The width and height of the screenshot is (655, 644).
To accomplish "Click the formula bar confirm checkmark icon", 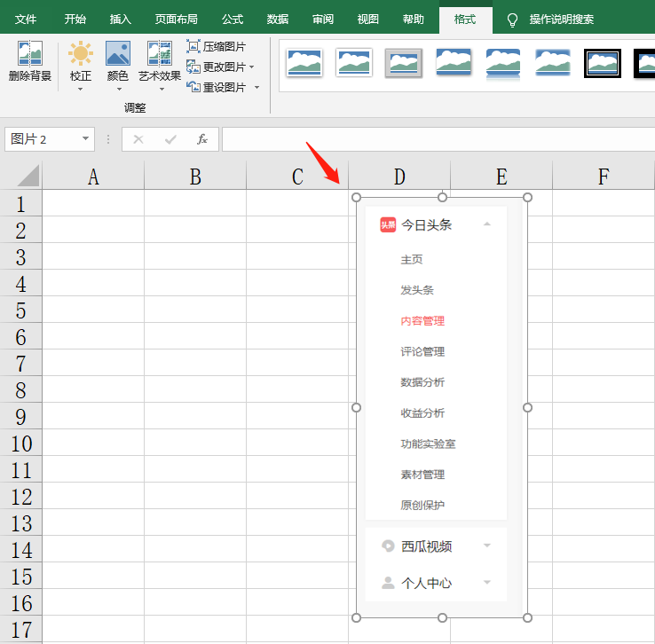I will coord(170,139).
